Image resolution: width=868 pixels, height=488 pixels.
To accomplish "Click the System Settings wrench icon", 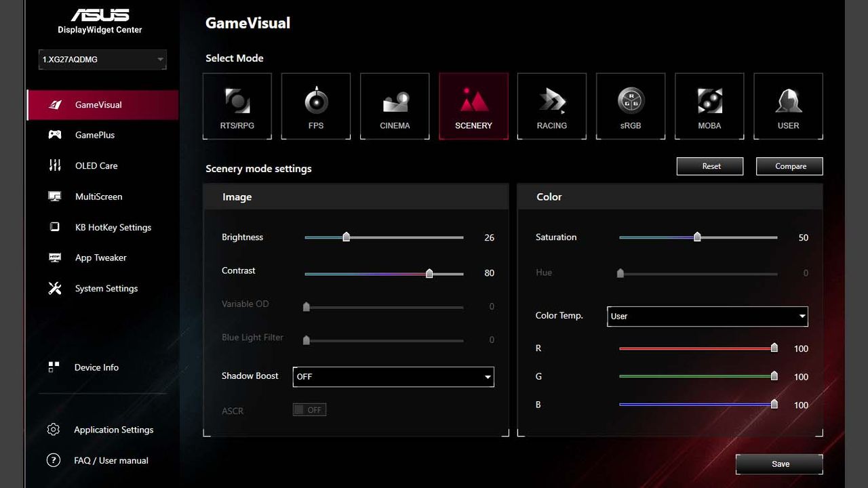I will pos(55,288).
